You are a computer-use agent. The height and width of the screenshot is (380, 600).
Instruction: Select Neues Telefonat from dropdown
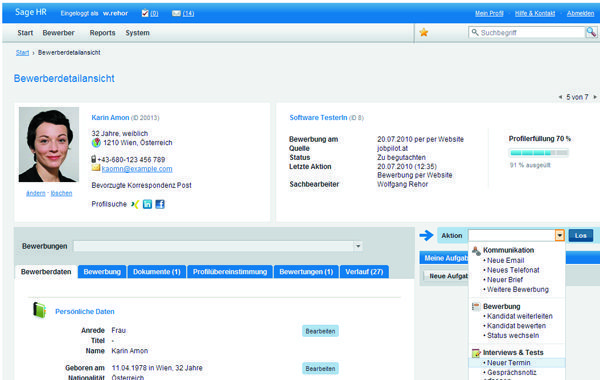[x=513, y=270]
